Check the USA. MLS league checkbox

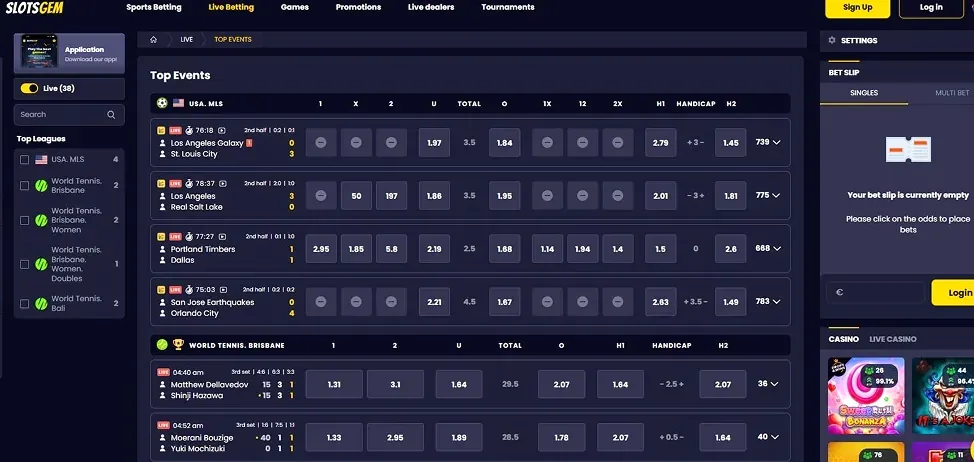(x=24, y=160)
